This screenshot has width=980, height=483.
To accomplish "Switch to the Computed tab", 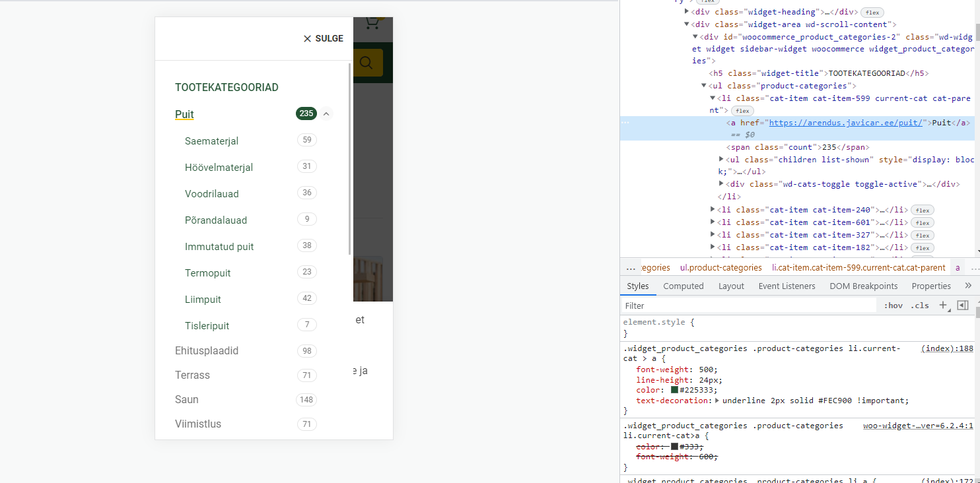I will click(683, 286).
